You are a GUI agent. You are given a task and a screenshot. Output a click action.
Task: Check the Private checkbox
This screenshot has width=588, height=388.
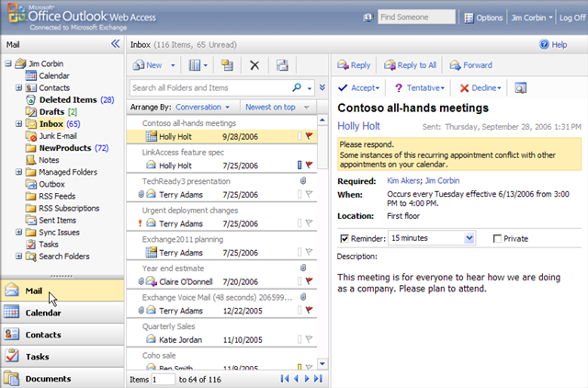coord(497,238)
